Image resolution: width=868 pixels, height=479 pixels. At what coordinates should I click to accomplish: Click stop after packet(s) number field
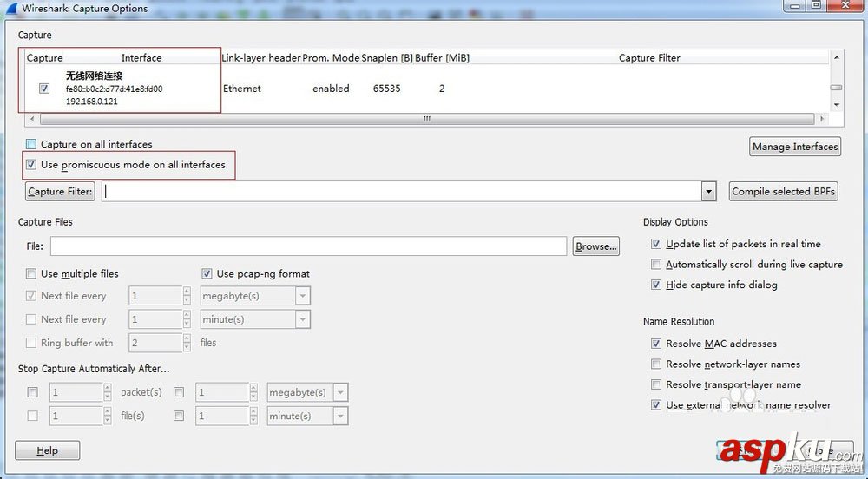(x=76, y=392)
